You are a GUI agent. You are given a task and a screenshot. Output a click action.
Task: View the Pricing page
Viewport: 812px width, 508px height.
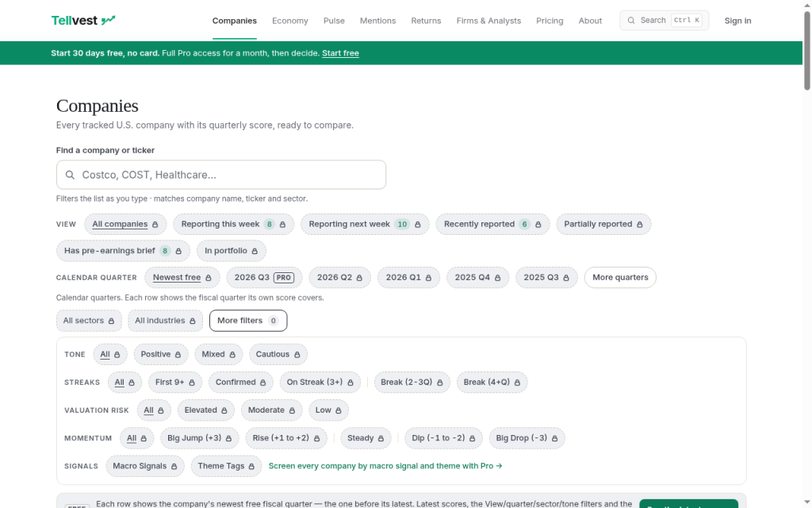[x=550, y=21]
